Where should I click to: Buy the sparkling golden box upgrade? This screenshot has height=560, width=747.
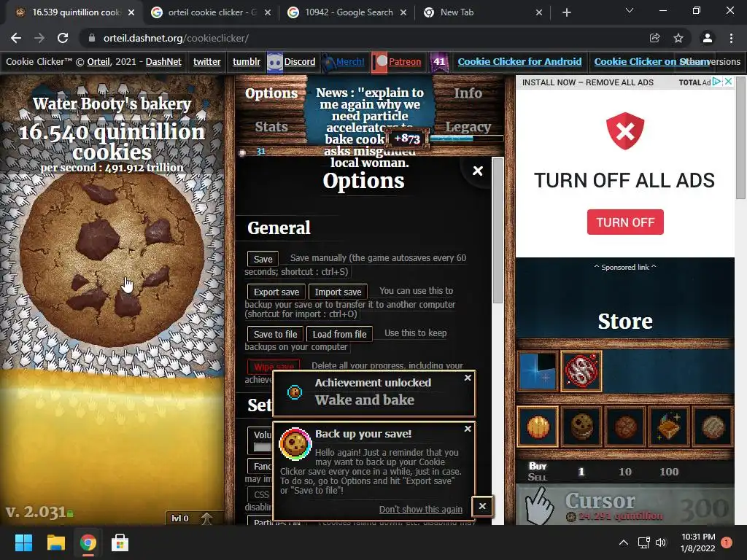670,426
